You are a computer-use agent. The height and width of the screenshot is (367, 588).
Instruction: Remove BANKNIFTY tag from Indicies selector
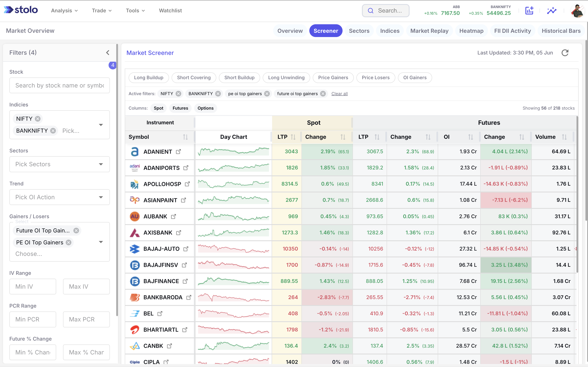pyautogui.click(x=53, y=130)
